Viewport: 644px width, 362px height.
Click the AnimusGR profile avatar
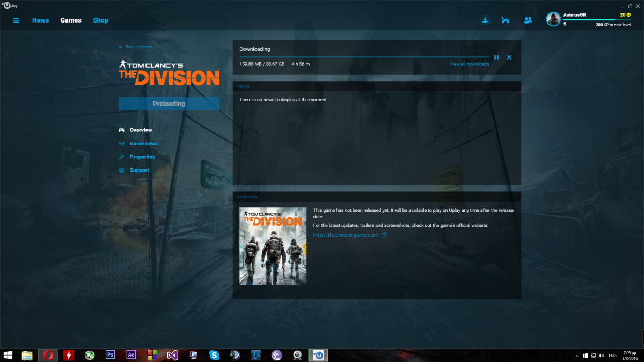[x=553, y=19]
